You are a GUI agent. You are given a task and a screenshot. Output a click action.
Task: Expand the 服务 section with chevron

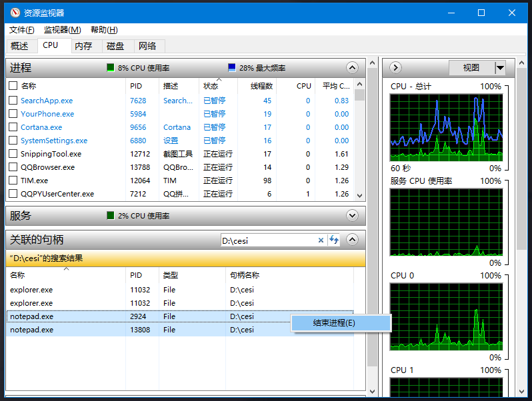353,215
